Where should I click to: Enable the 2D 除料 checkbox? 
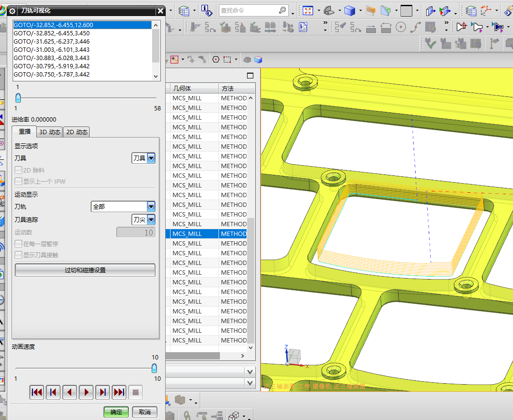coord(18,171)
